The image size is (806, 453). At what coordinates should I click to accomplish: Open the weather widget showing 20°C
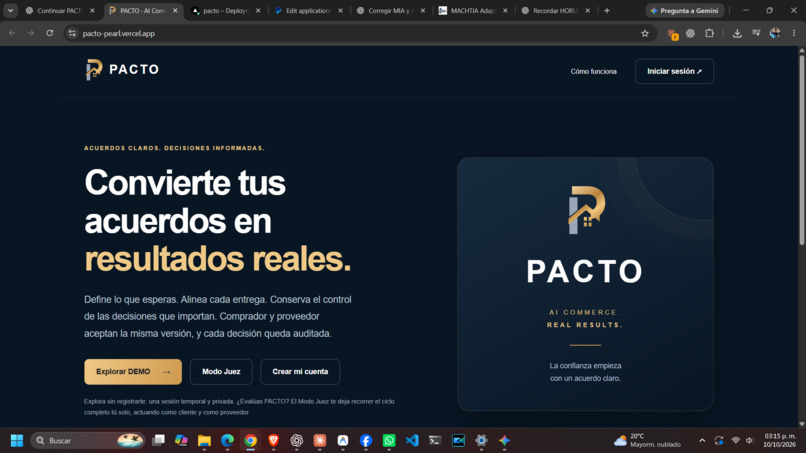click(648, 441)
